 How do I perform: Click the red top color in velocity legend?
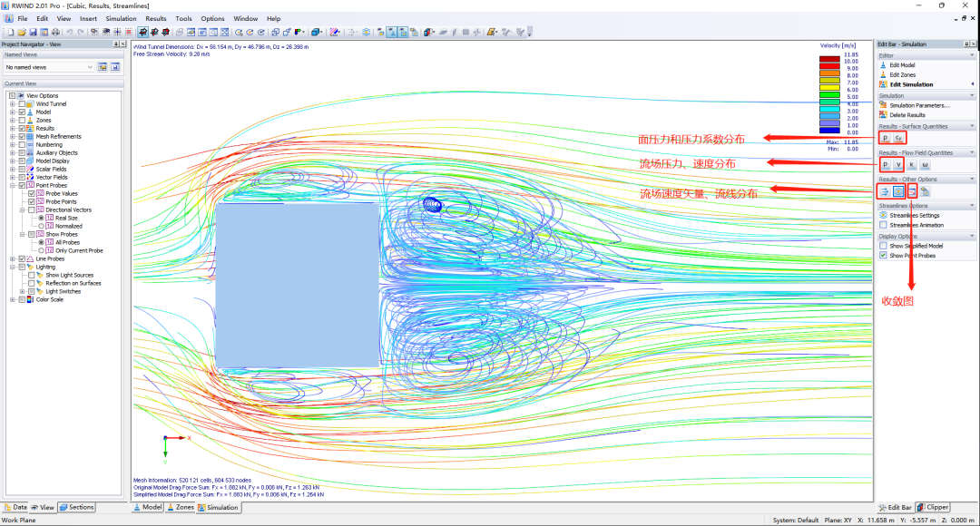[x=829, y=59]
